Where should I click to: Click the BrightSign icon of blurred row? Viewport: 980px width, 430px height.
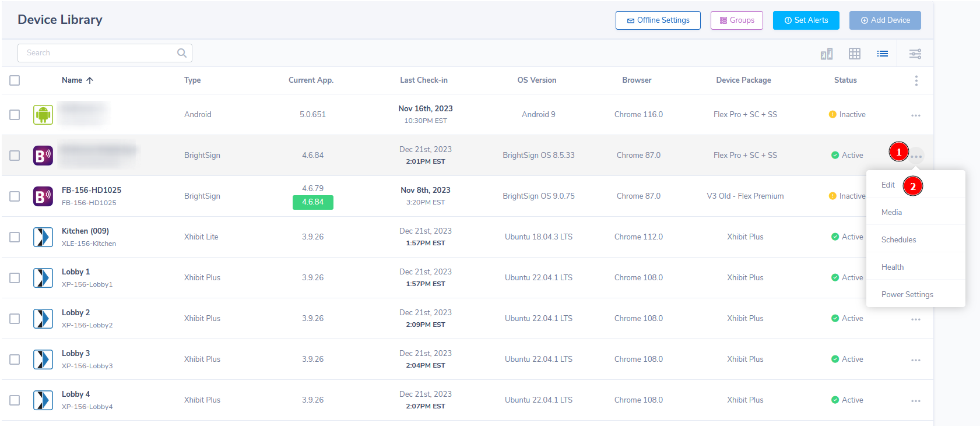43,156
